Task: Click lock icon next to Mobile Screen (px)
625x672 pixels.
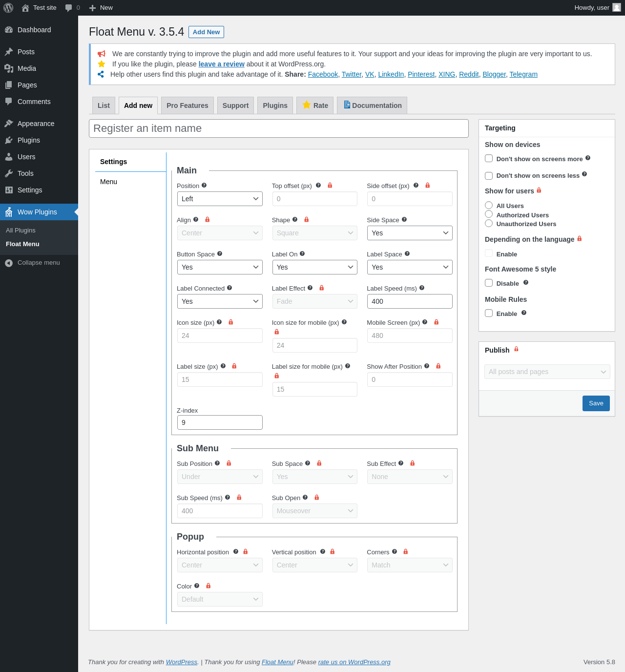Action: pyautogui.click(x=437, y=322)
